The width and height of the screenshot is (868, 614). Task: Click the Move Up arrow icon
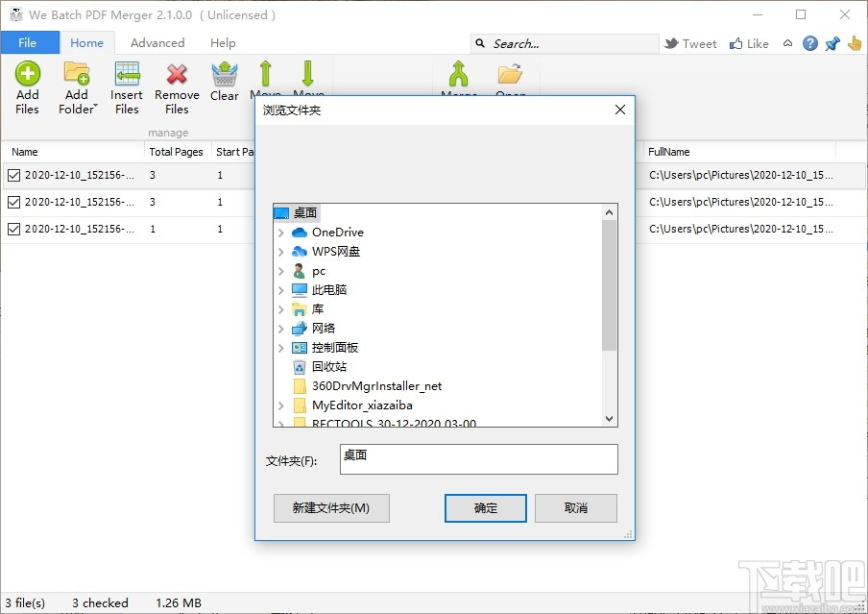coord(265,75)
